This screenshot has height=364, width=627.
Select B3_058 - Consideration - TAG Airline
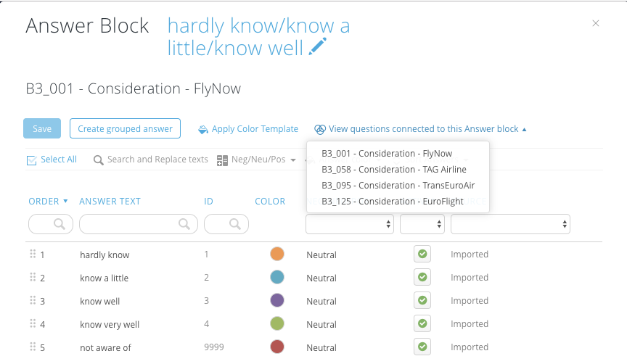tap(394, 170)
